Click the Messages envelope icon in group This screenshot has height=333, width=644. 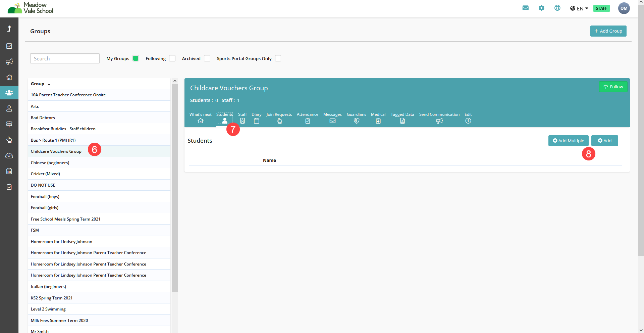(x=332, y=121)
